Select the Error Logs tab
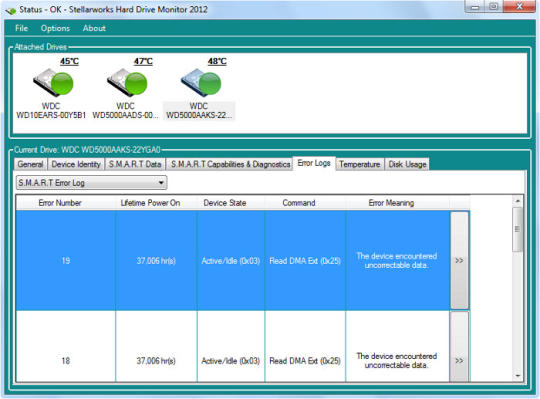Viewport: 540px width, 399px height. pyautogui.click(x=314, y=163)
